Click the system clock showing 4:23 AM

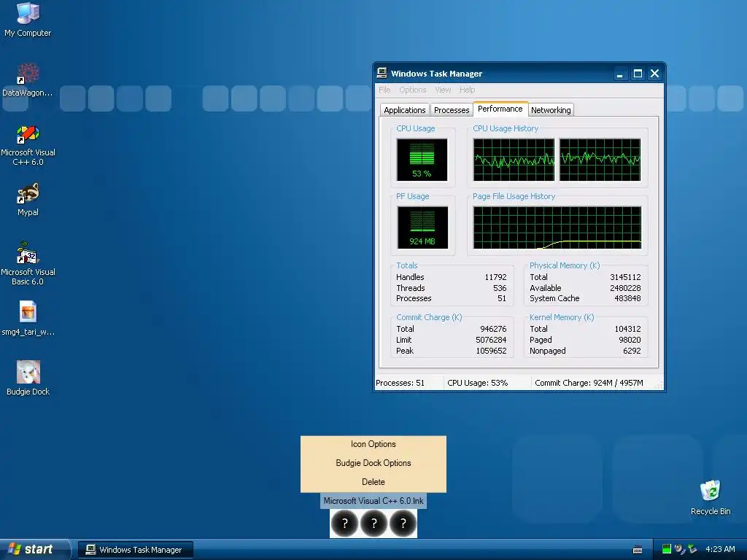(720, 549)
